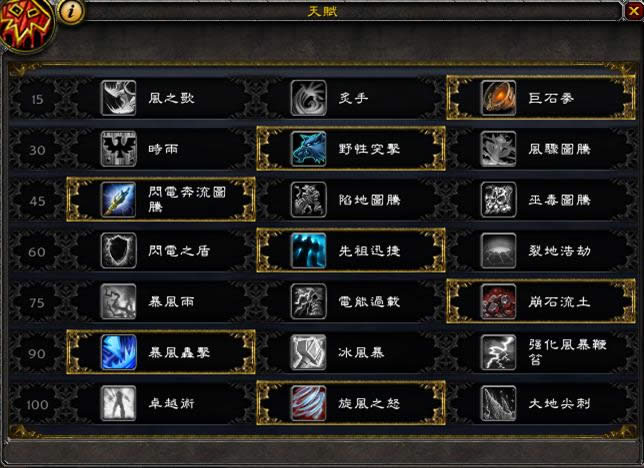Pick the 野性突擊 wolf talent icon

tap(308, 149)
